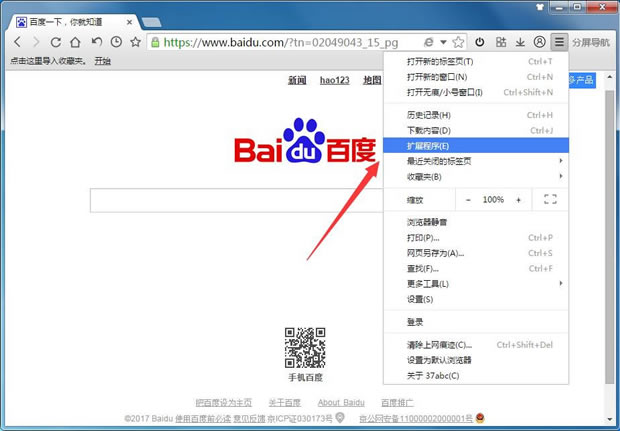
Task: Click the 新闻 news link
Action: click(297, 80)
